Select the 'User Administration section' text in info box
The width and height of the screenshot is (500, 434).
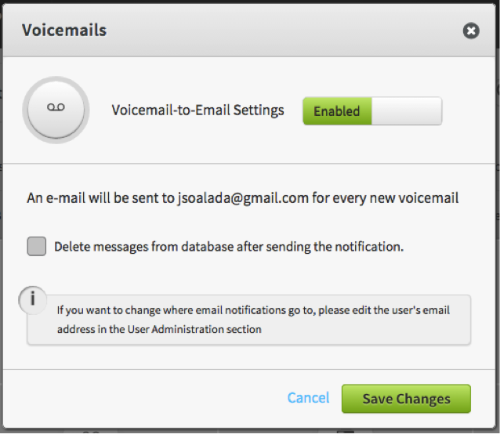point(194,329)
